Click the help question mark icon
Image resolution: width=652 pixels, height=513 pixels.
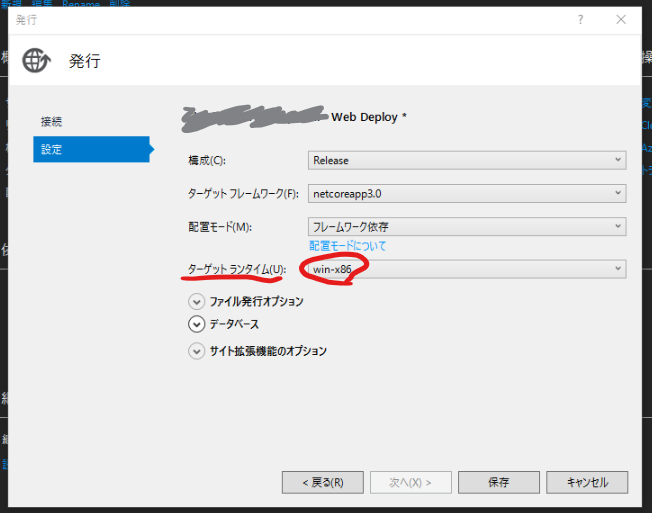[x=580, y=20]
